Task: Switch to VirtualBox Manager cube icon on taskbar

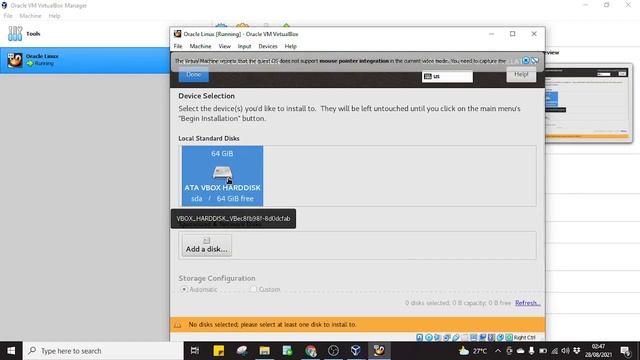Action: click(x=356, y=351)
